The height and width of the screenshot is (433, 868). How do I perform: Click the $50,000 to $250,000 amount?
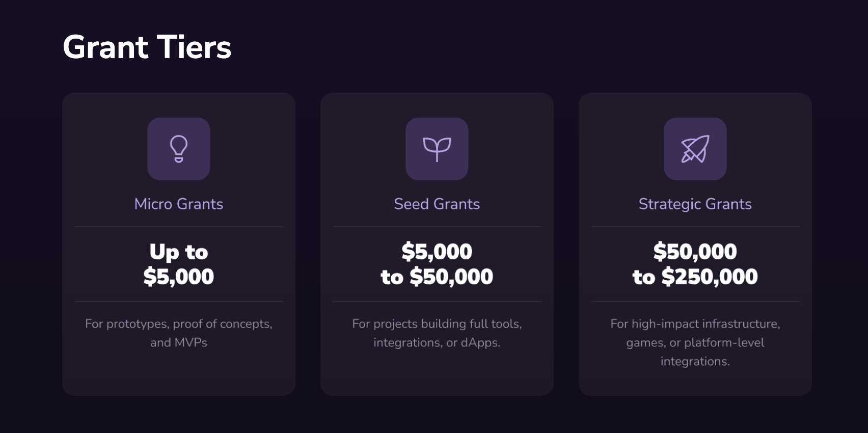(695, 264)
